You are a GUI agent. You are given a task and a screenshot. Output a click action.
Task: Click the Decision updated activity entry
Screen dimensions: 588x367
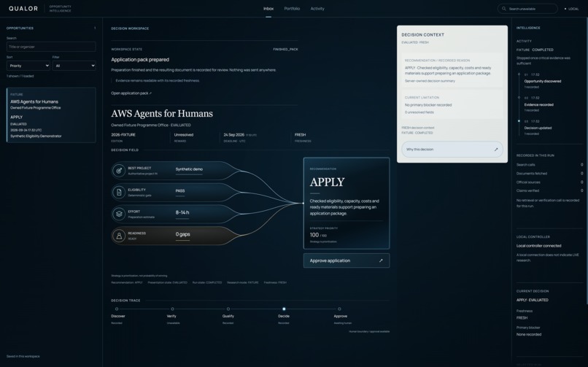[538, 128]
